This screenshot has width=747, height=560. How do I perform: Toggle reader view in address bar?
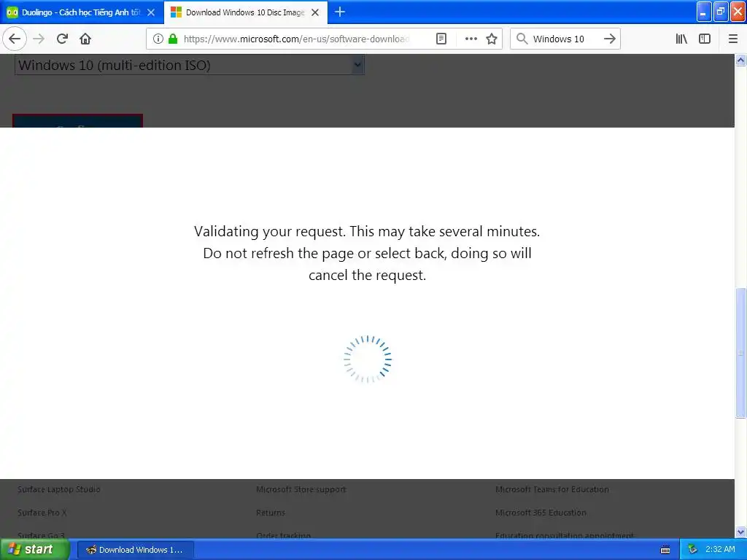point(441,39)
